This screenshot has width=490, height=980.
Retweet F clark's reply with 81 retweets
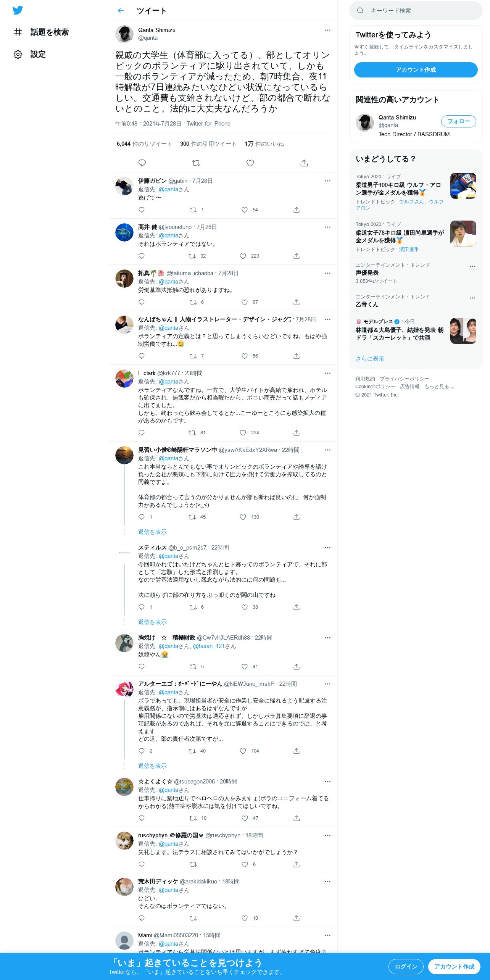pos(192,433)
